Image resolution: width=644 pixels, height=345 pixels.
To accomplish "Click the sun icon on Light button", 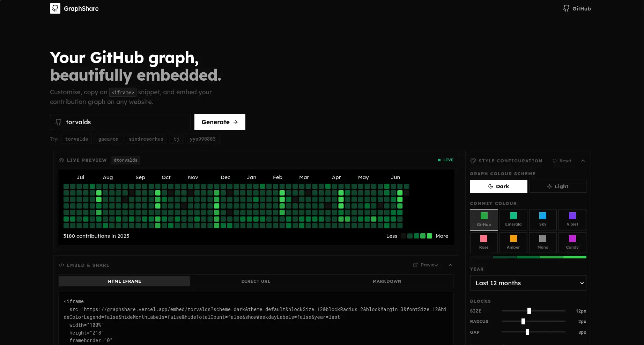I will coord(549,186).
